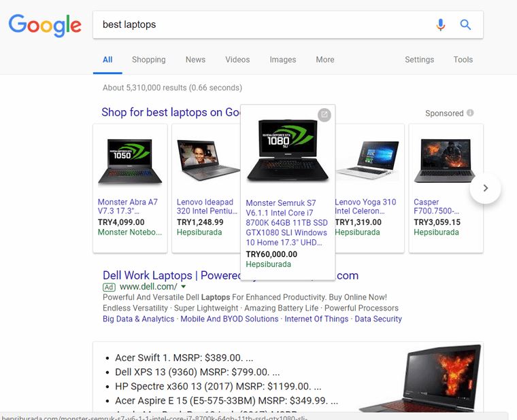517x420 pixels.
Task: Open Monster Semruk S7 V6.1.1 product link
Action: point(286,223)
